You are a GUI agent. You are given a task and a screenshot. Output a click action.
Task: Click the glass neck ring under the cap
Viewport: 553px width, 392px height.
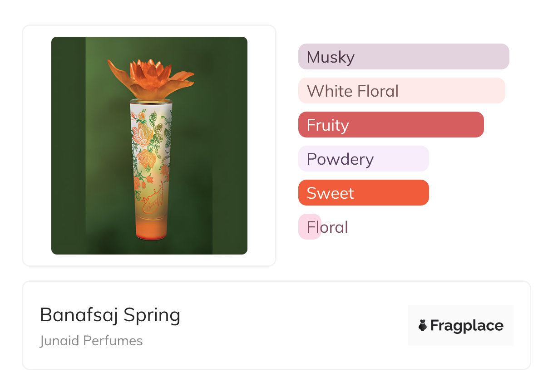coord(151,100)
